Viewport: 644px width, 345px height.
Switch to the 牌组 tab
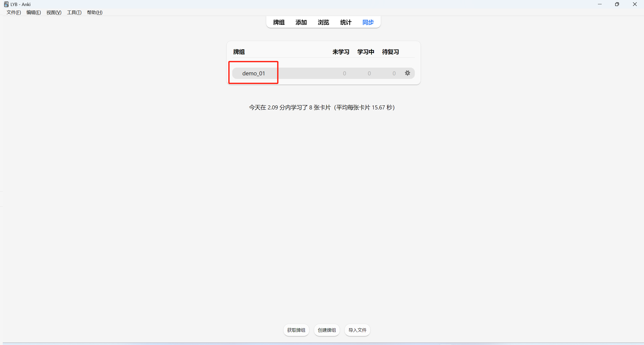[279, 22]
